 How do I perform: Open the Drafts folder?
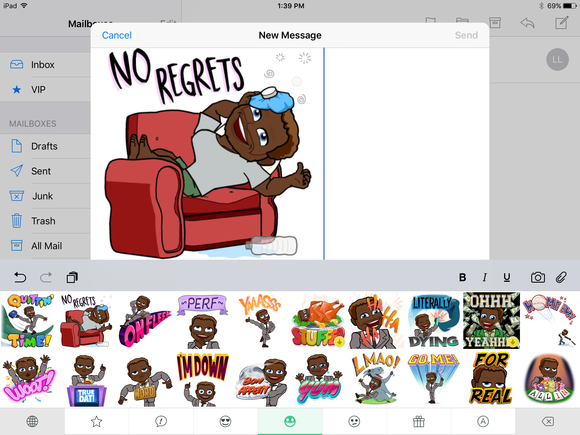(45, 146)
